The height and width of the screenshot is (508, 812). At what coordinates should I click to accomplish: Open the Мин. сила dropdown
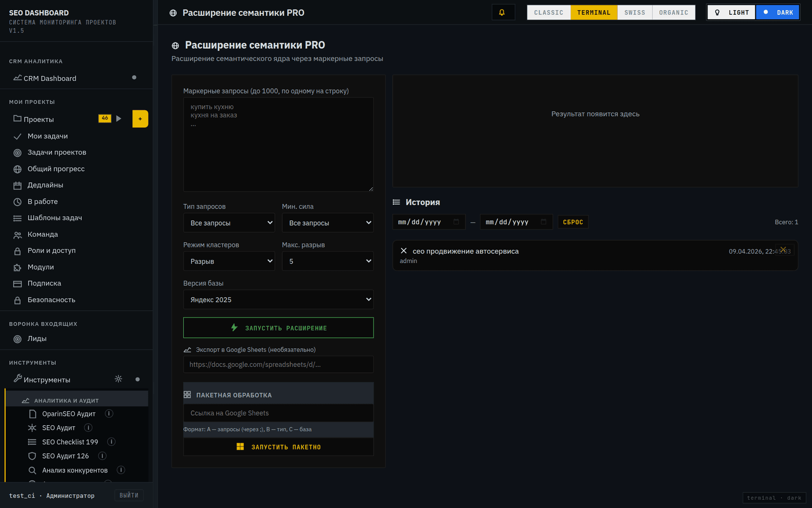(328, 223)
